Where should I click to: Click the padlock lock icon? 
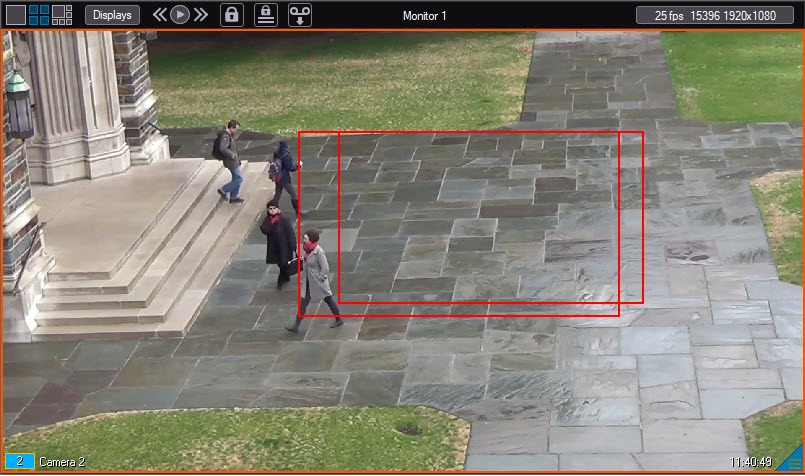232,15
